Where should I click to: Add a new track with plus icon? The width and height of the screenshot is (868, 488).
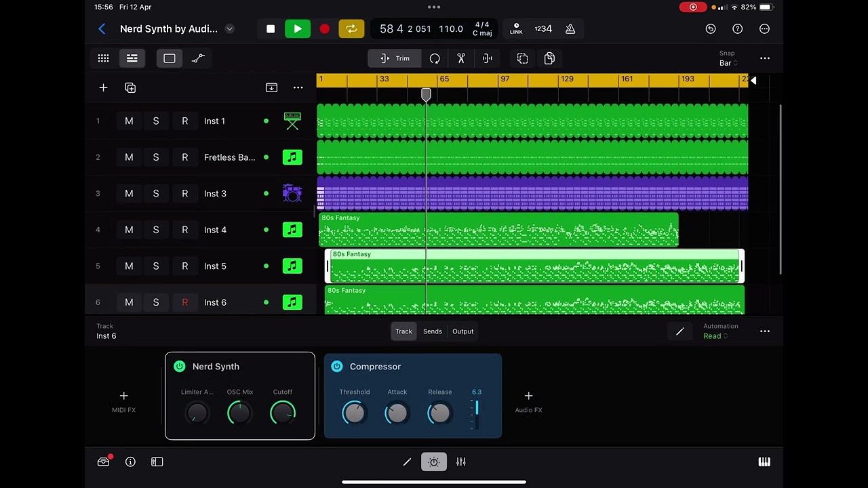click(103, 87)
